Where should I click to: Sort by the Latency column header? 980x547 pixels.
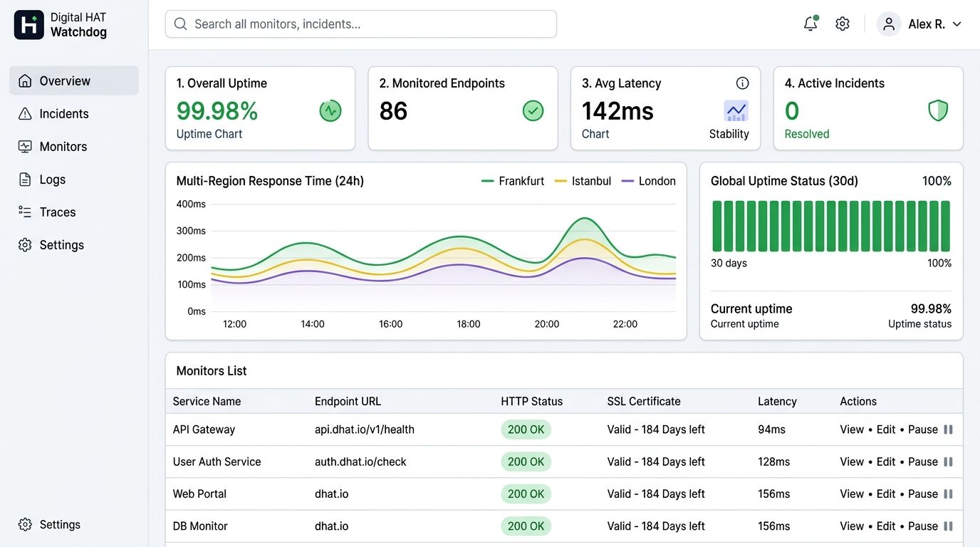tap(777, 401)
